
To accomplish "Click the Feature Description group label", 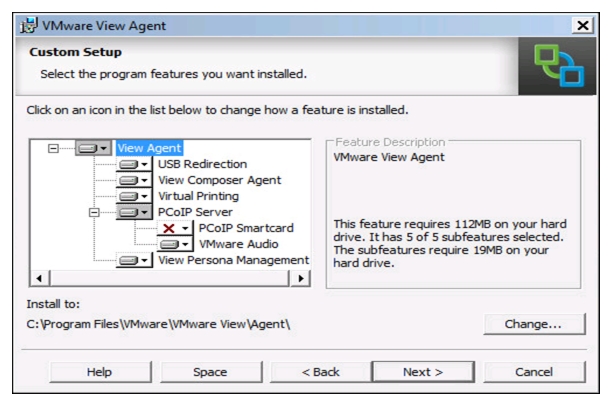I will pyautogui.click(x=390, y=142).
